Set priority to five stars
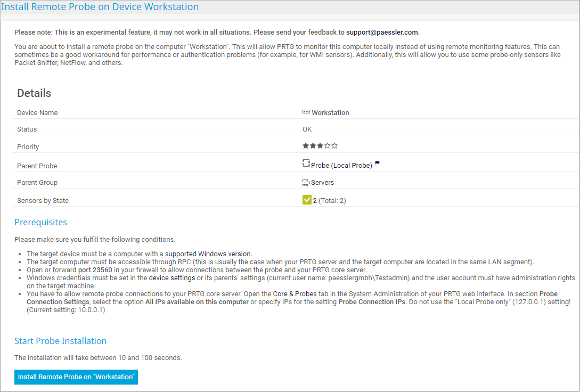This screenshot has height=392, width=580. coord(334,146)
